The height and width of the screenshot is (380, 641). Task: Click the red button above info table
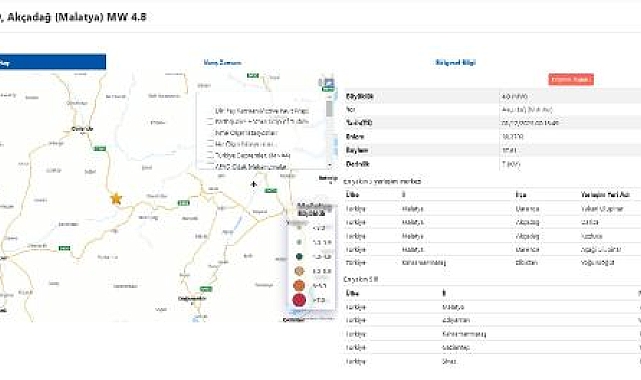(571, 79)
